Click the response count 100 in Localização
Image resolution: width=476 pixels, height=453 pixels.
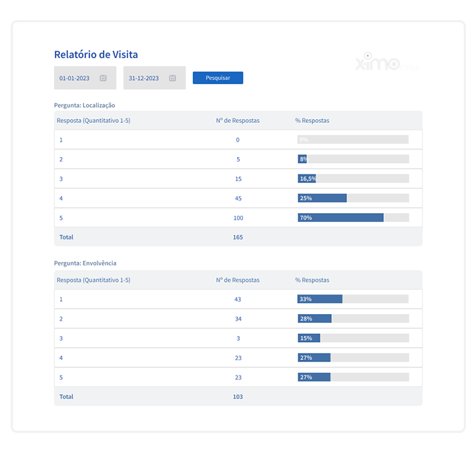pos(238,218)
